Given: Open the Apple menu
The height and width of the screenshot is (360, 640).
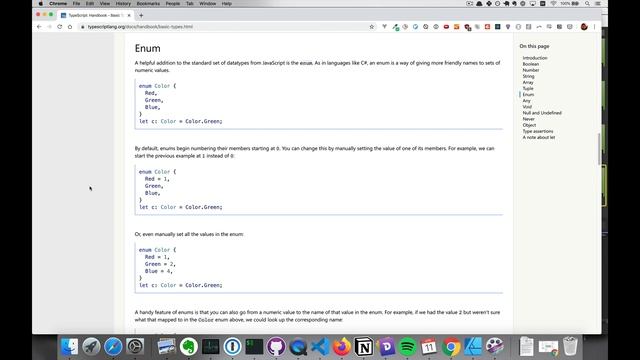Looking at the screenshot, I should coord(40,3).
